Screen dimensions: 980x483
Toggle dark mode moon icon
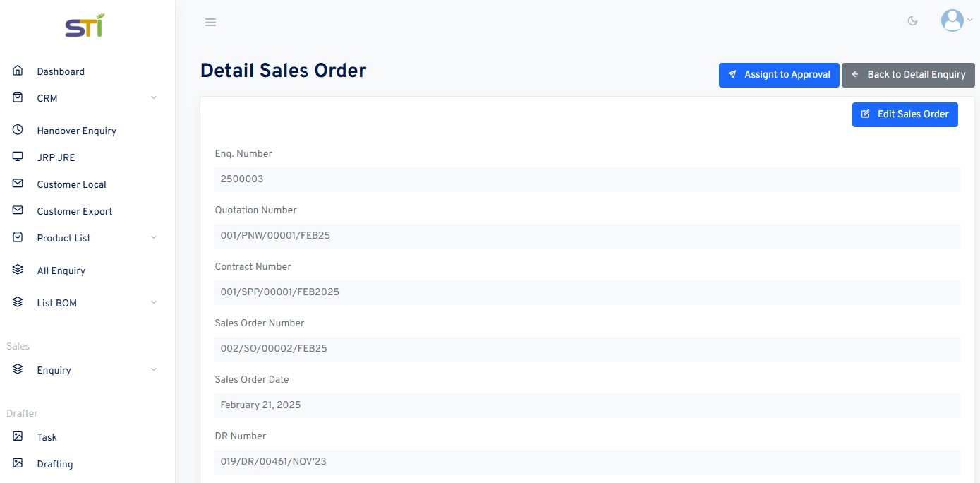click(x=912, y=21)
